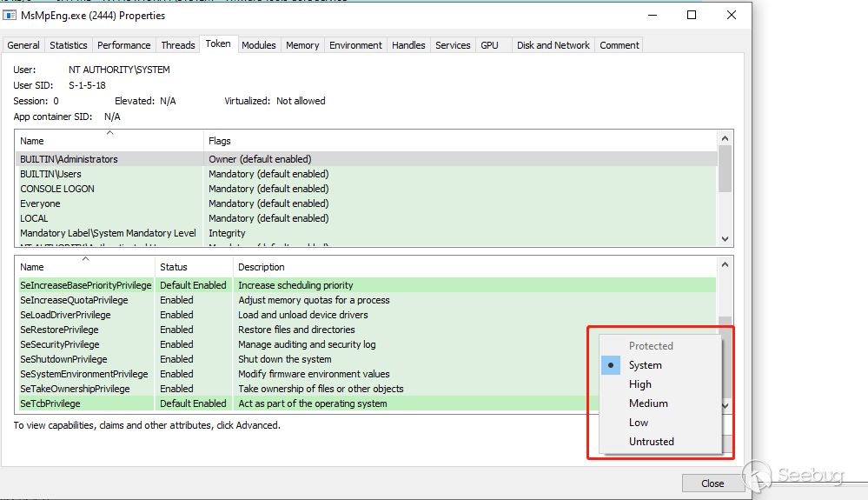Switch to the Handles tab
Screen dimensions: 868x500
[x=408, y=45]
